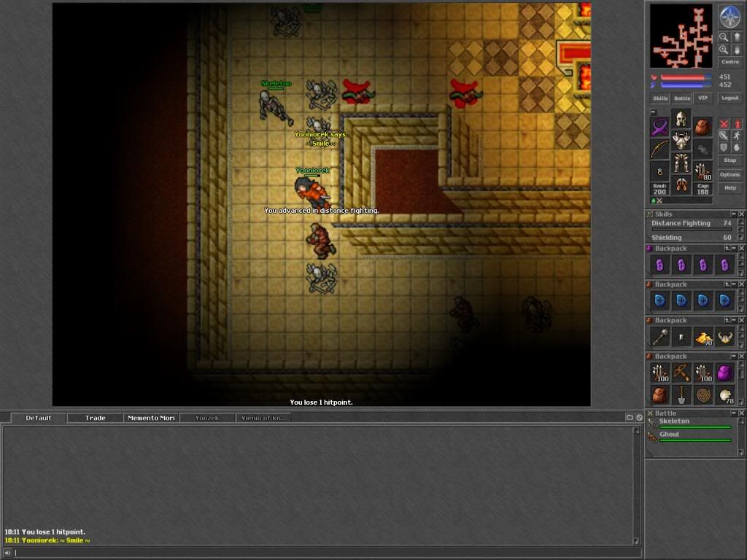Click the arrows stack showing 80
Image resolution: width=747 pixels, height=560 pixels.
(703, 171)
